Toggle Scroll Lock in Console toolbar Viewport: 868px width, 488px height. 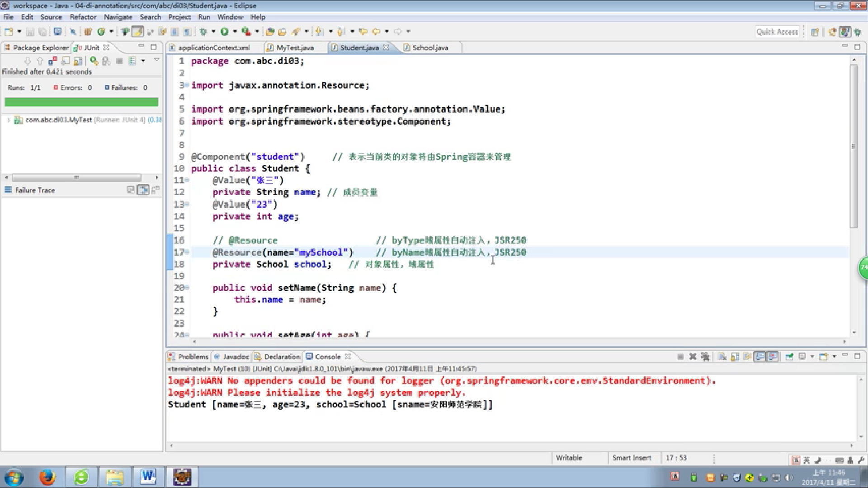[x=735, y=357]
